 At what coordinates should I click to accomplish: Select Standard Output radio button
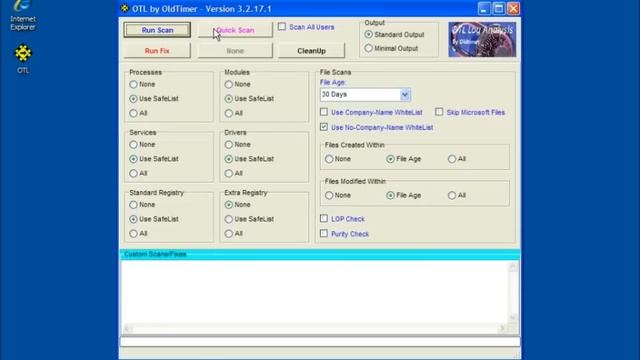369,35
